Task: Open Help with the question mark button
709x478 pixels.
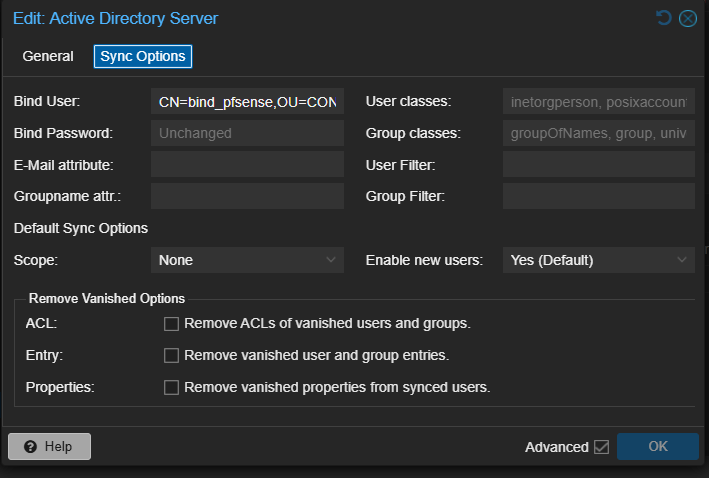Action: (x=49, y=447)
